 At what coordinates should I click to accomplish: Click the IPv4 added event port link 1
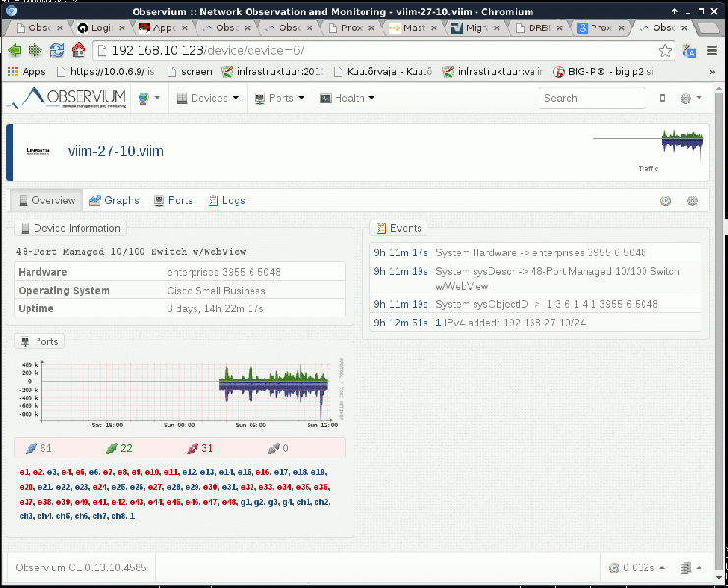438,322
